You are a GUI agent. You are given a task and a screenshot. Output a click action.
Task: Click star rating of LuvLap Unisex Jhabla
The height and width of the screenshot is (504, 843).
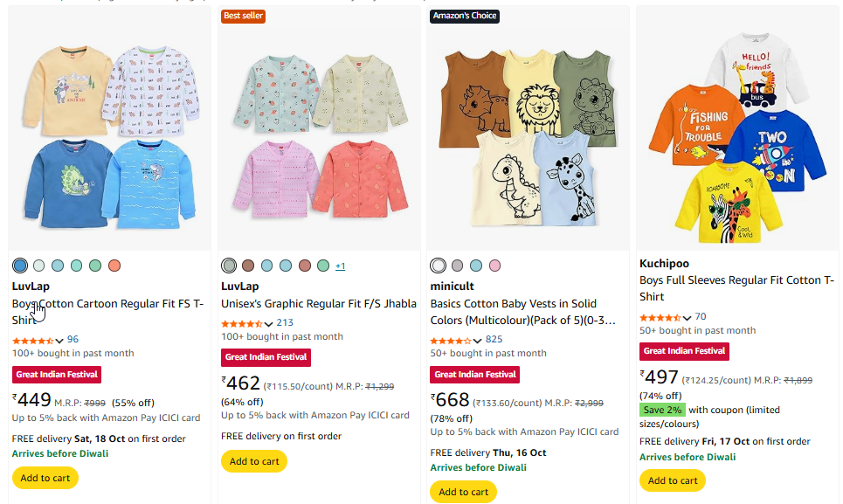coord(242,323)
